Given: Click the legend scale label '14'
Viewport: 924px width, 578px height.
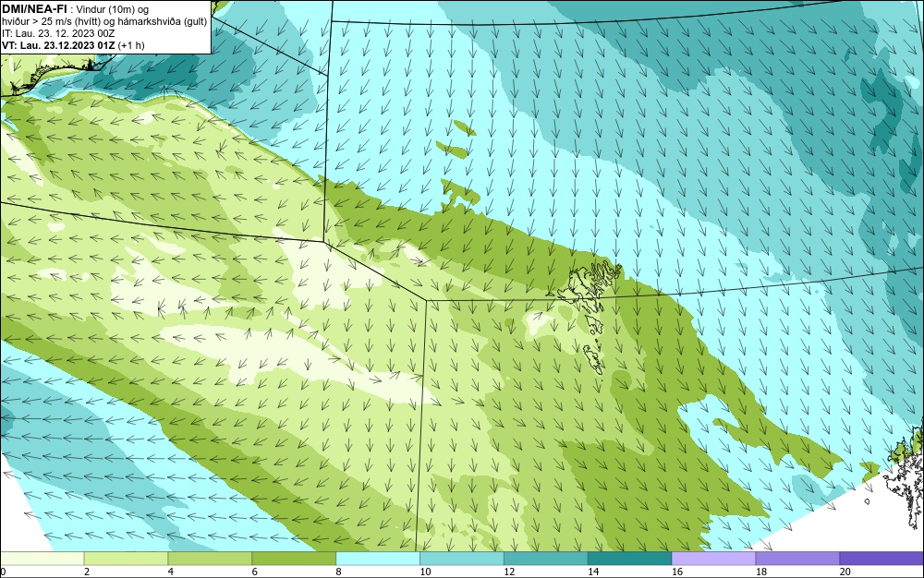Looking at the screenshot, I should coord(593,572).
